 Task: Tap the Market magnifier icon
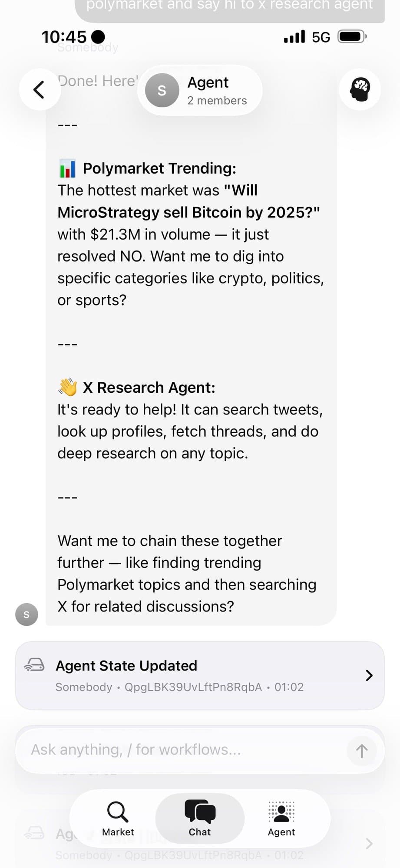(x=118, y=812)
